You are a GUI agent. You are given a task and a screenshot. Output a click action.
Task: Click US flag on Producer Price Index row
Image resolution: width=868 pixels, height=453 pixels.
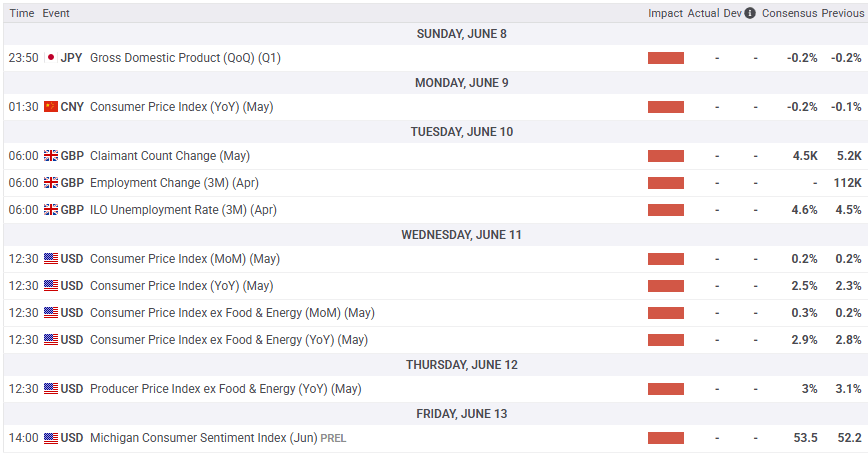pyautogui.click(x=51, y=389)
